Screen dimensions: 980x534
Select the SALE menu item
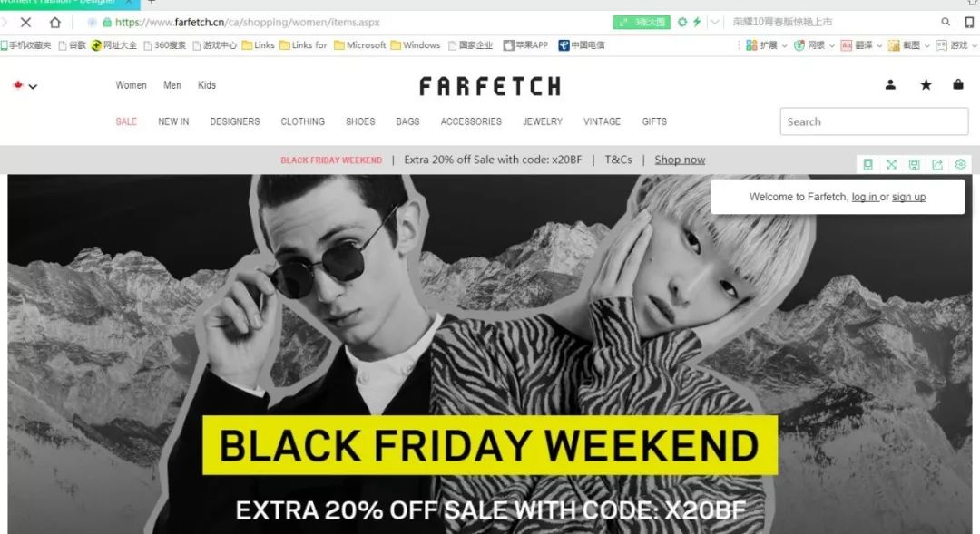125,121
